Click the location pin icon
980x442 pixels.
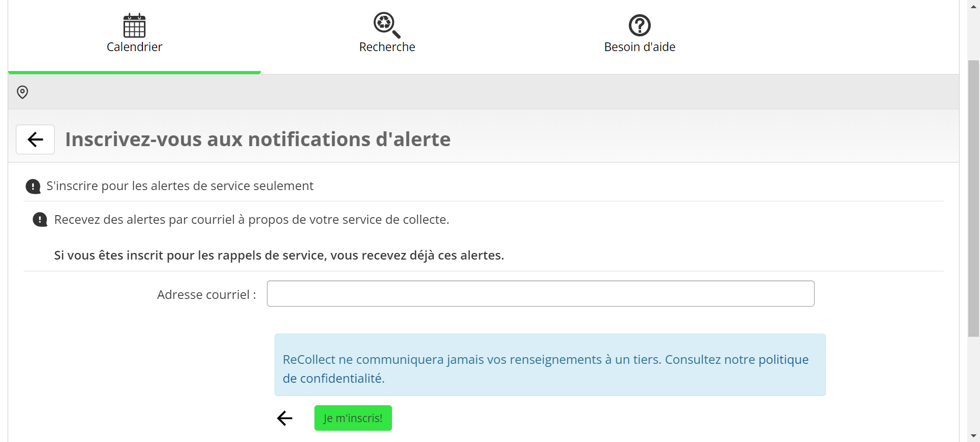pyautogui.click(x=22, y=92)
